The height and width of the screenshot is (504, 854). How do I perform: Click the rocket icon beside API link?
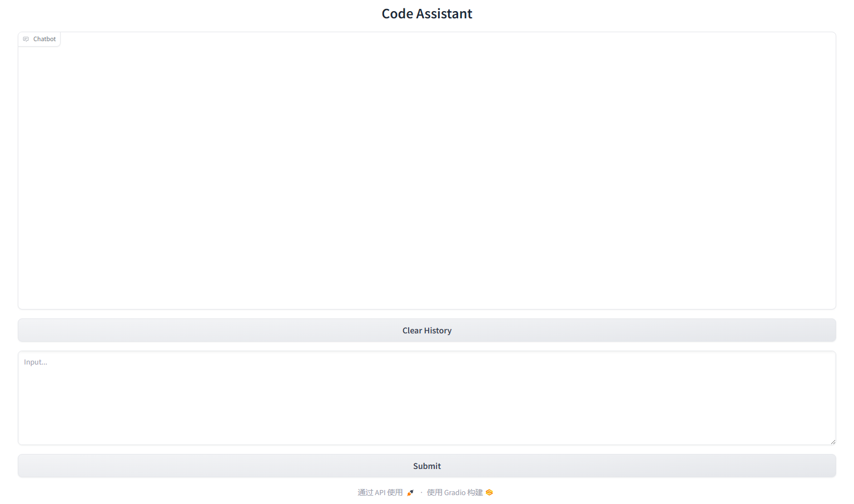pos(410,493)
